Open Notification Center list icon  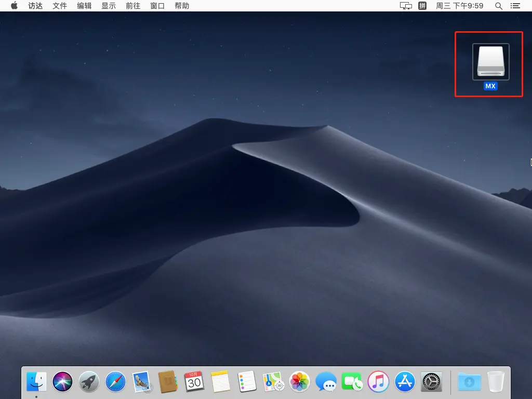click(515, 6)
